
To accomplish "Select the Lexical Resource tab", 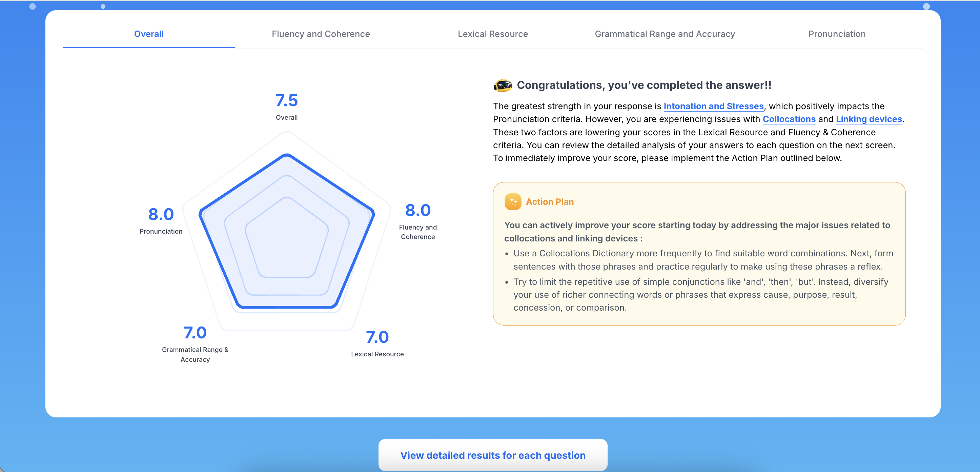I will (x=493, y=34).
